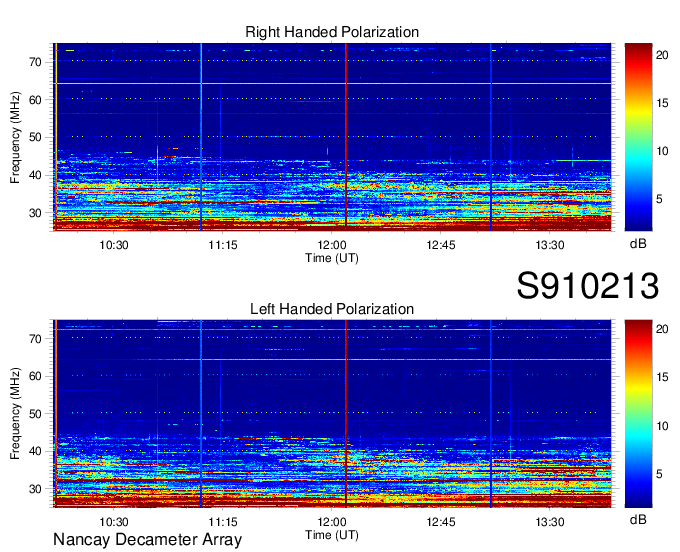
Task: Click the 60 MHz tick on top plot
Action: (x=36, y=100)
